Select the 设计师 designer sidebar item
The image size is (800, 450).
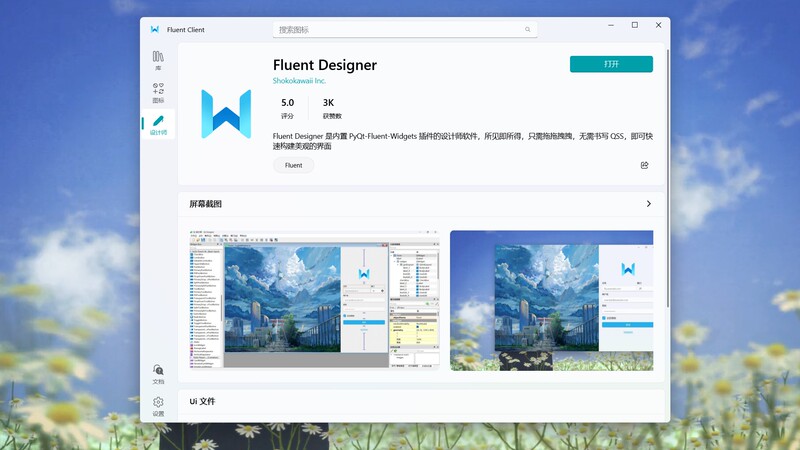[158, 124]
